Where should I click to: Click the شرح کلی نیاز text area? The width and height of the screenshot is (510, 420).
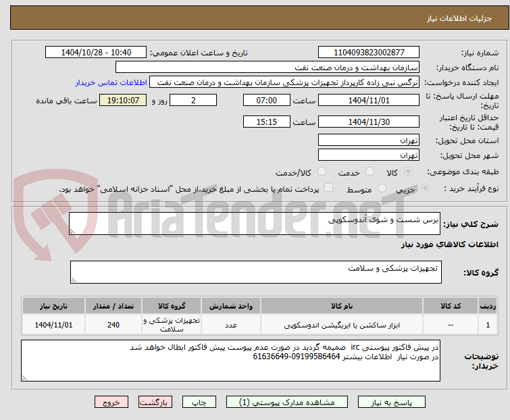255,224
